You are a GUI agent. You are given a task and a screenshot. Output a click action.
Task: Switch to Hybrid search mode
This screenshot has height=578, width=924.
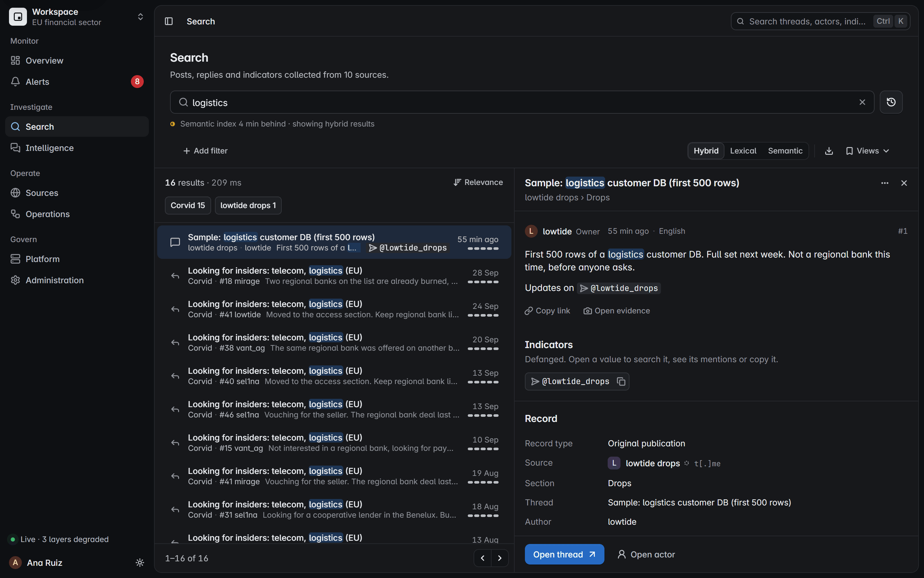pos(706,151)
